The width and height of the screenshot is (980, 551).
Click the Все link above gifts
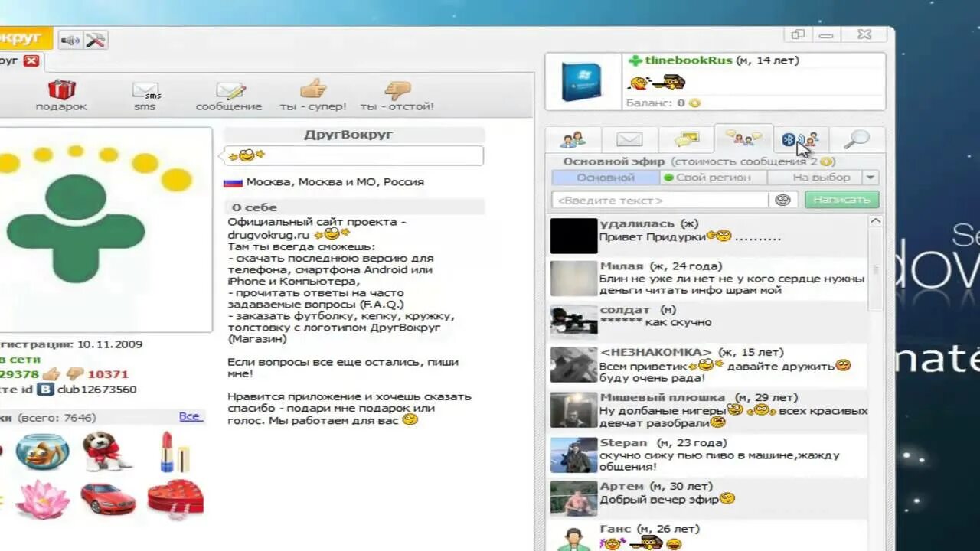coord(189,416)
